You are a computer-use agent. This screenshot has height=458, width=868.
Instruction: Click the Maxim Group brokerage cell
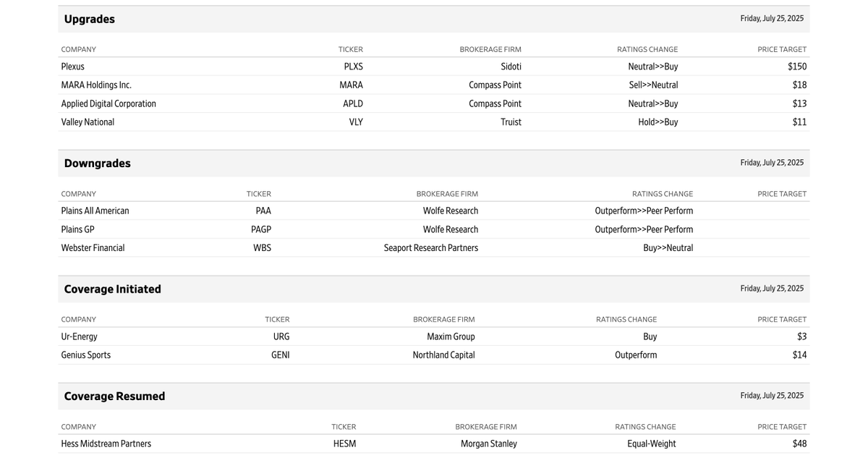coord(451,337)
